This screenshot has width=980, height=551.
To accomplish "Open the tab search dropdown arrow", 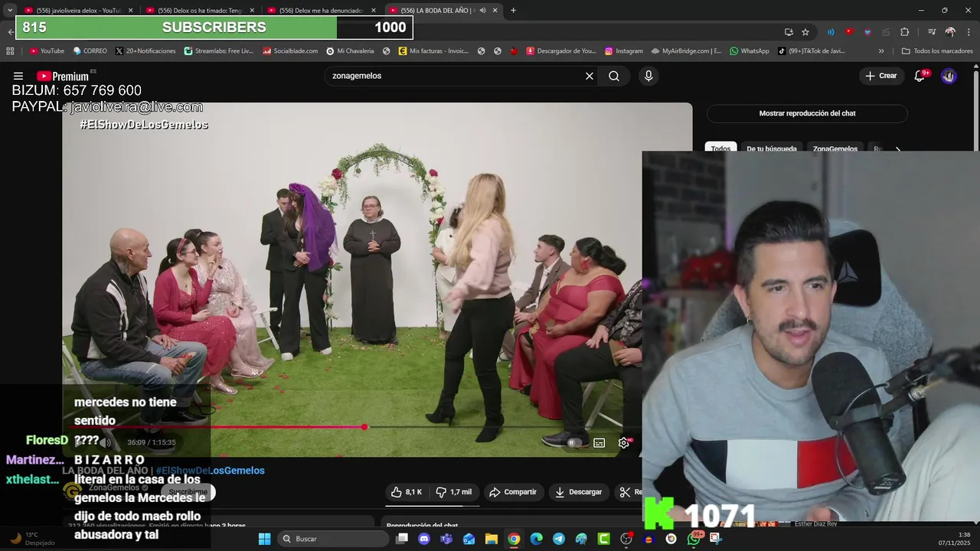I will click(9, 11).
